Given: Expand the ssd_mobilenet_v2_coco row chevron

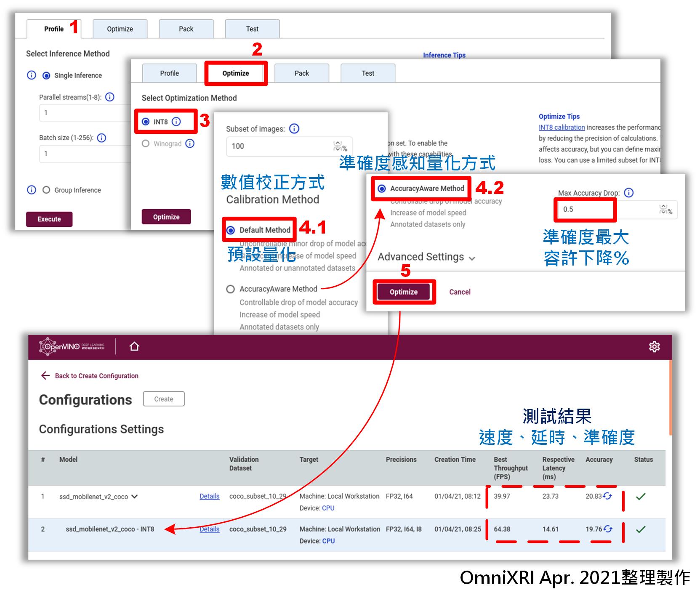Looking at the screenshot, I should (134, 497).
